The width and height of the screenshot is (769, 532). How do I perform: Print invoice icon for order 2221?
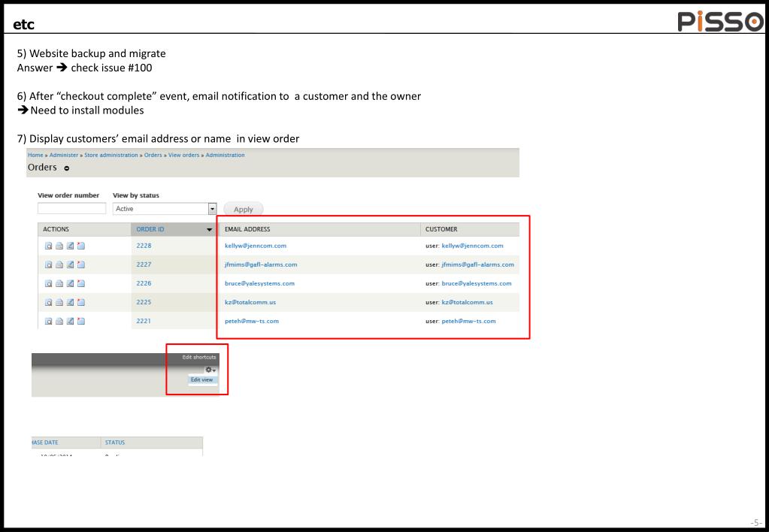pyautogui.click(x=59, y=321)
